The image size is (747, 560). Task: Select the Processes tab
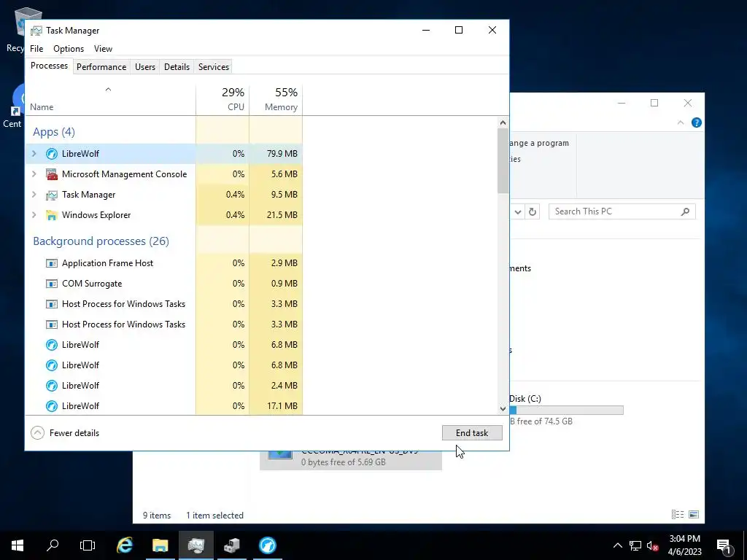(49, 66)
